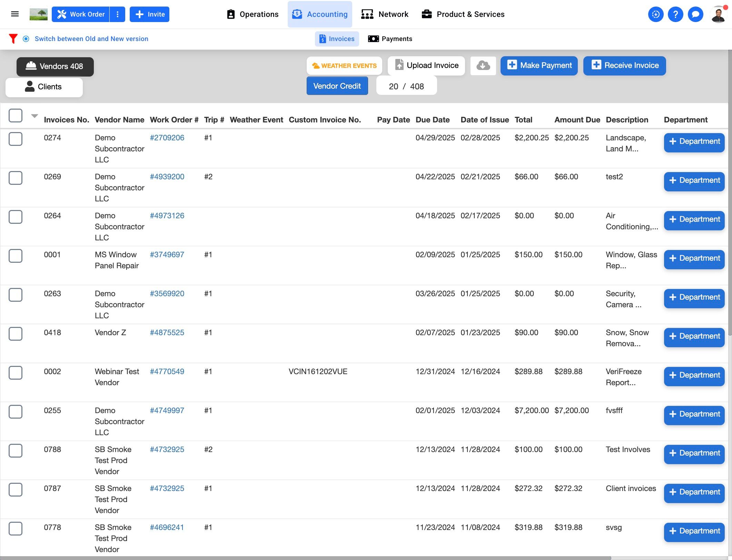The width and height of the screenshot is (732, 560).
Task: Toggle the select-all invoices checkbox
Action: [x=16, y=116]
